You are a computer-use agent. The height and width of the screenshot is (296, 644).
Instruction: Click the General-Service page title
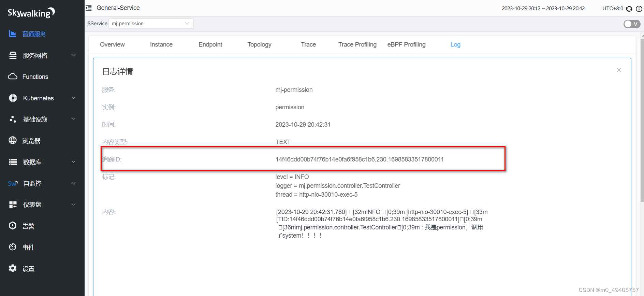coord(118,8)
